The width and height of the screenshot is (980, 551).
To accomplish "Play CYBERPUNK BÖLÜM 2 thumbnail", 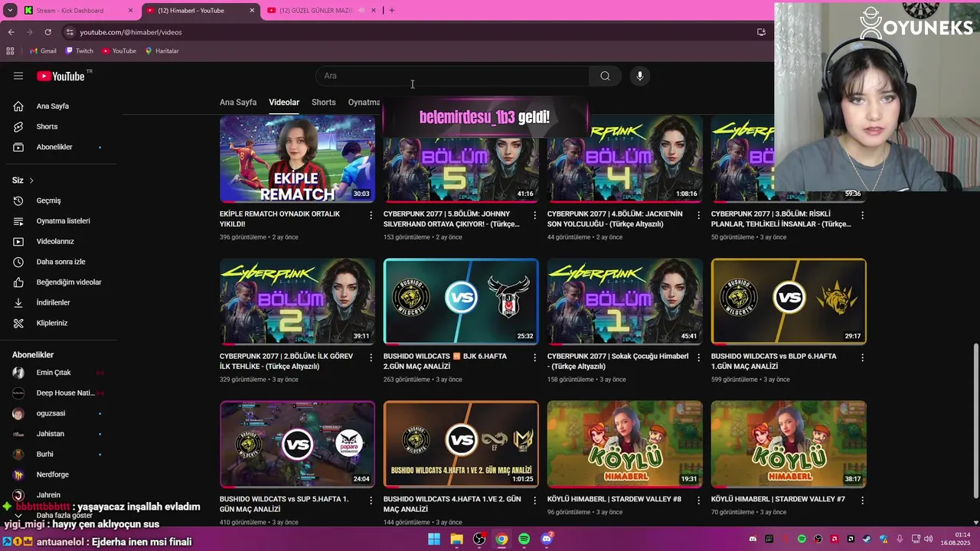I will (x=297, y=302).
